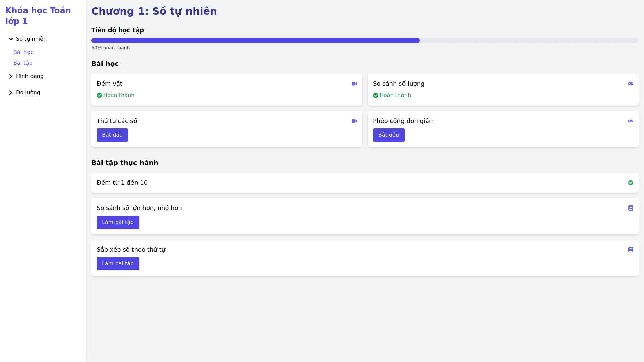Viewport: 644px width, 362px height.
Task: Click video icon on Đếm vật card
Action: tap(354, 84)
